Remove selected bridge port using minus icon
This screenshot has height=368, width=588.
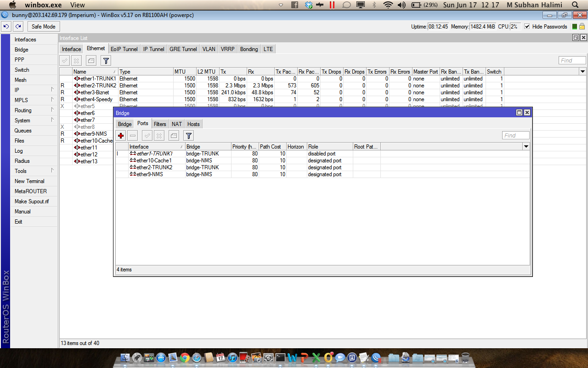133,135
